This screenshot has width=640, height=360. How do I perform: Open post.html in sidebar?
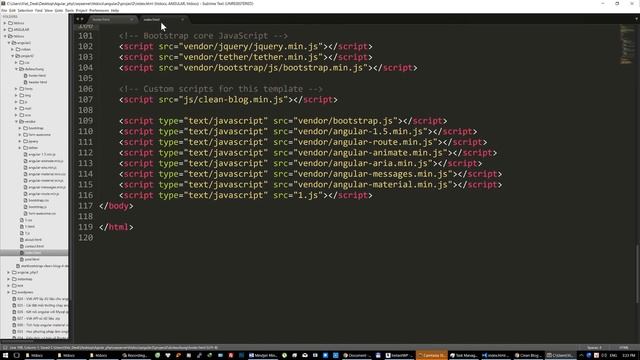point(32,259)
